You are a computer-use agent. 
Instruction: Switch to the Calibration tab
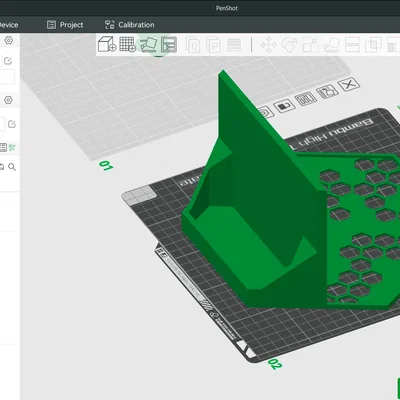(x=130, y=25)
